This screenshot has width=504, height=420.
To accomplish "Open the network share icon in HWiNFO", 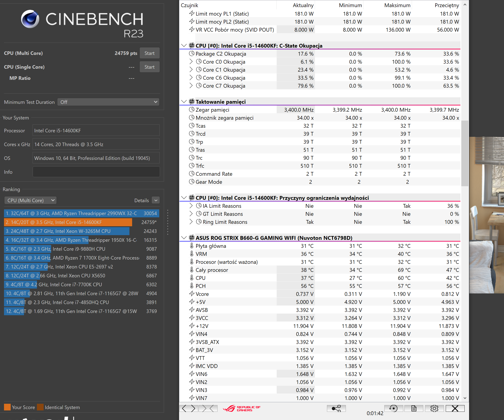I will click(x=336, y=408).
